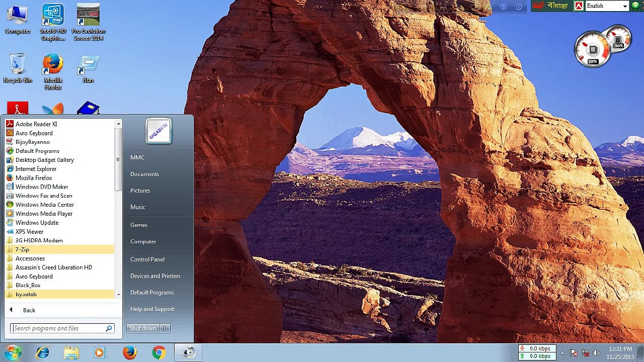Click the programs list scrollbar down arrow
The image size is (644, 362).
click(x=119, y=295)
